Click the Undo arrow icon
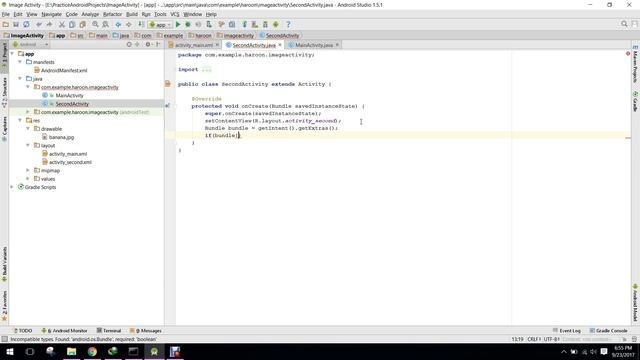Image resolution: width=640 pixels, height=360 pixels. pos(39,24)
